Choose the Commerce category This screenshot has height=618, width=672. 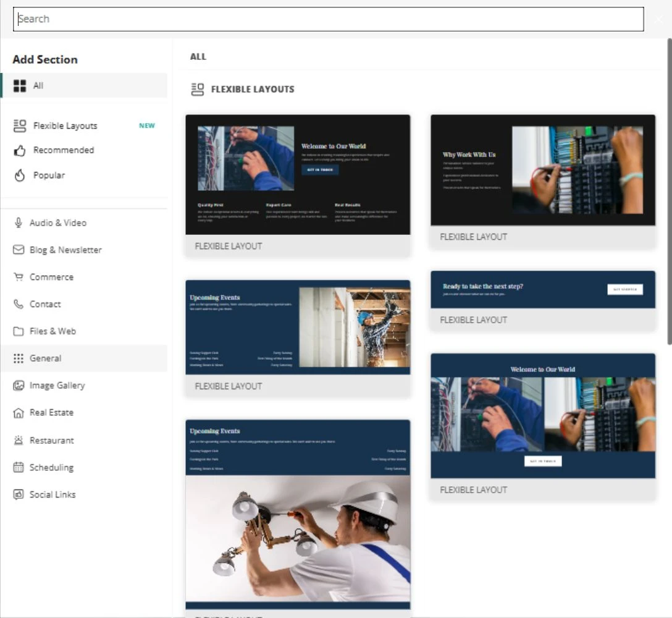[x=85, y=277]
